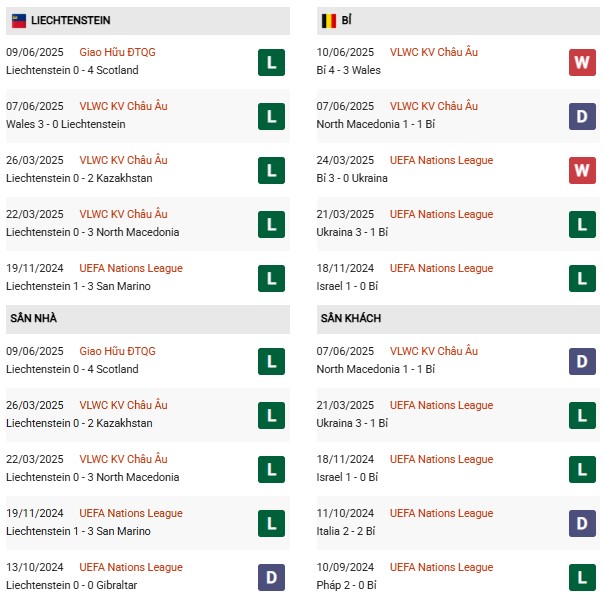Click the D badge for Liechtenstein 0 - 0 Gibraltar
Image resolution: width=604 pixels, height=600 pixels.
271,577
